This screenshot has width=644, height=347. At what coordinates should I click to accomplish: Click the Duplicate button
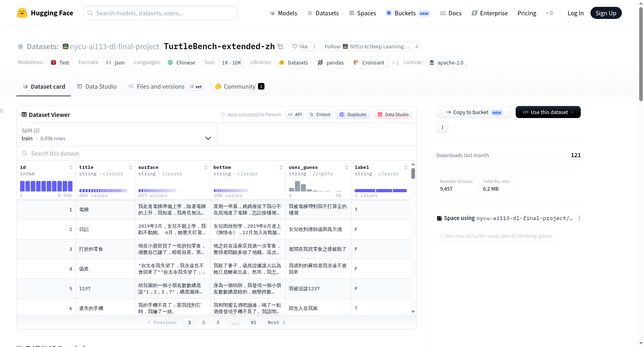click(x=353, y=114)
